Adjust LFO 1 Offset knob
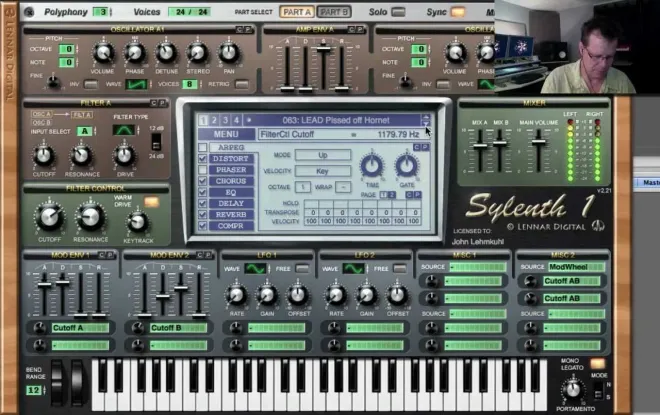Image resolution: width=660 pixels, height=415 pixels. [x=298, y=295]
